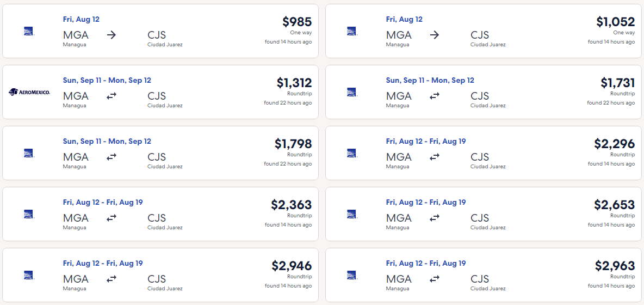The image size is (644, 305).
Task: Click the roundtrip arrows icon on $2,963 flight
Action: pyautogui.click(x=435, y=279)
